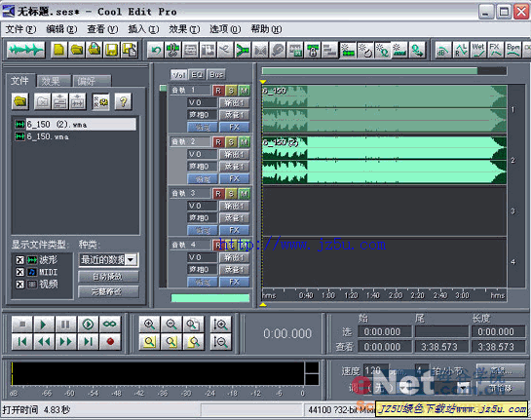This screenshot has width=531, height=420.
Task: Pause playback
Action: 65,325
